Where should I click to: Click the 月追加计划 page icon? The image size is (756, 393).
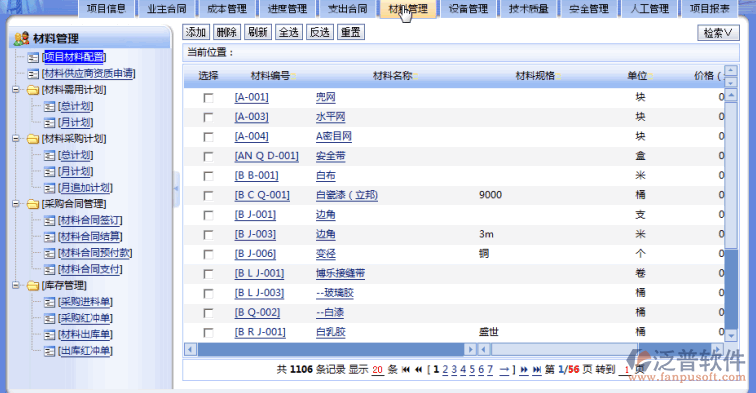[x=49, y=188]
